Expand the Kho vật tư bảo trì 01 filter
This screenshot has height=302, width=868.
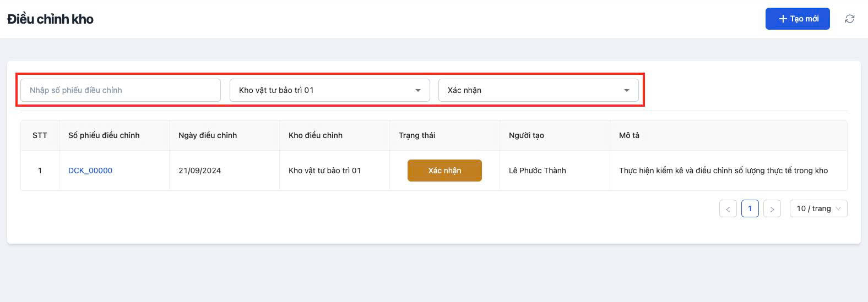[329, 90]
